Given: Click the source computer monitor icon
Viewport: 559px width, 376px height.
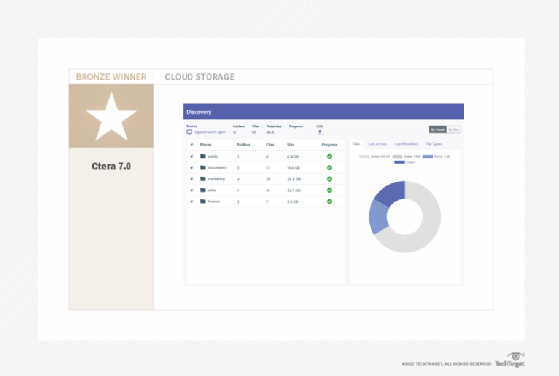Looking at the screenshot, I should point(189,132).
